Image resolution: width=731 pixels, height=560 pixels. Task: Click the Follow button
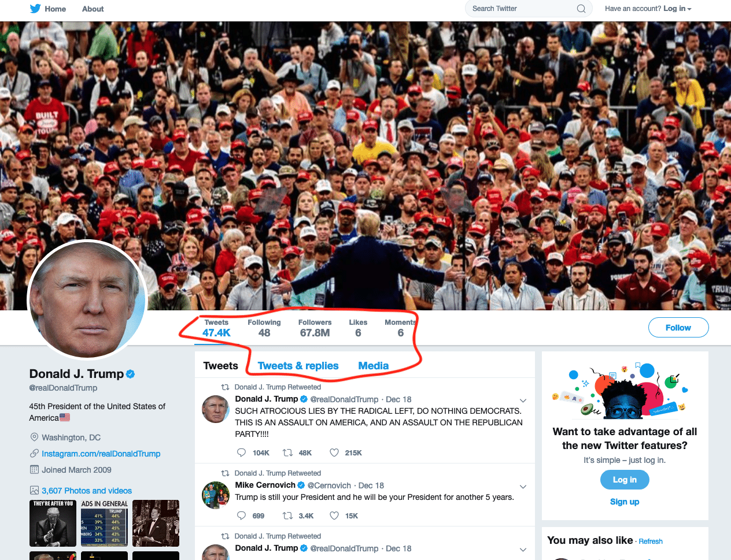[x=678, y=328]
